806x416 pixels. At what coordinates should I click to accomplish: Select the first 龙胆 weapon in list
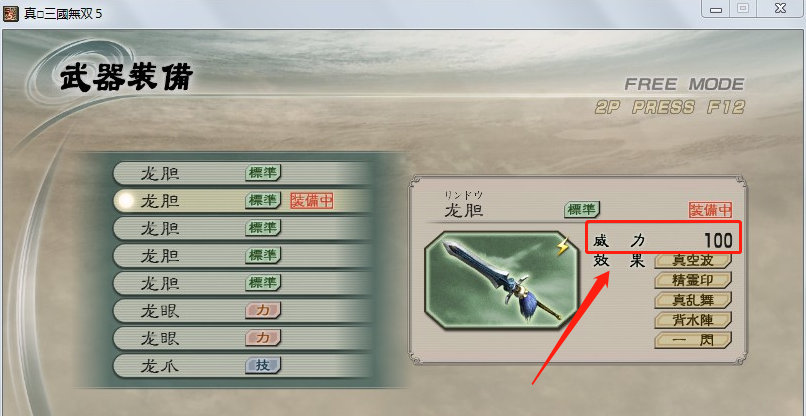tap(242, 173)
